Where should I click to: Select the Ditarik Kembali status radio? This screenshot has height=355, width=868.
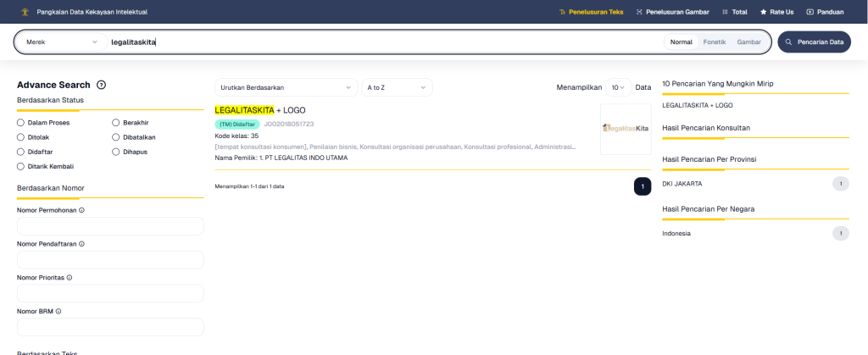[20, 166]
